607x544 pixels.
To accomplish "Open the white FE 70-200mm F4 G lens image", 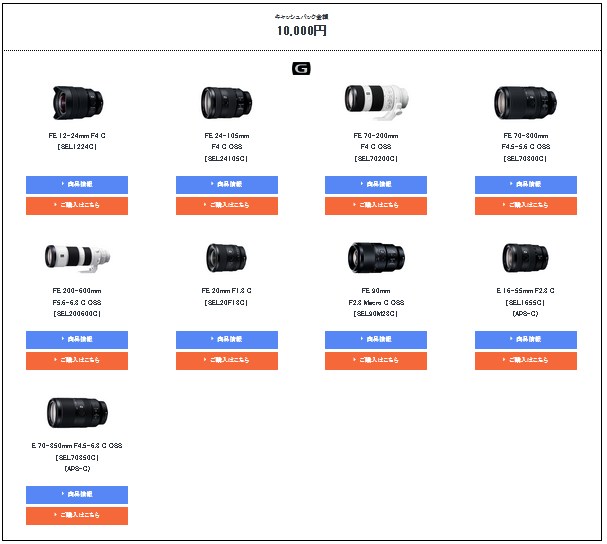I will pos(376,102).
